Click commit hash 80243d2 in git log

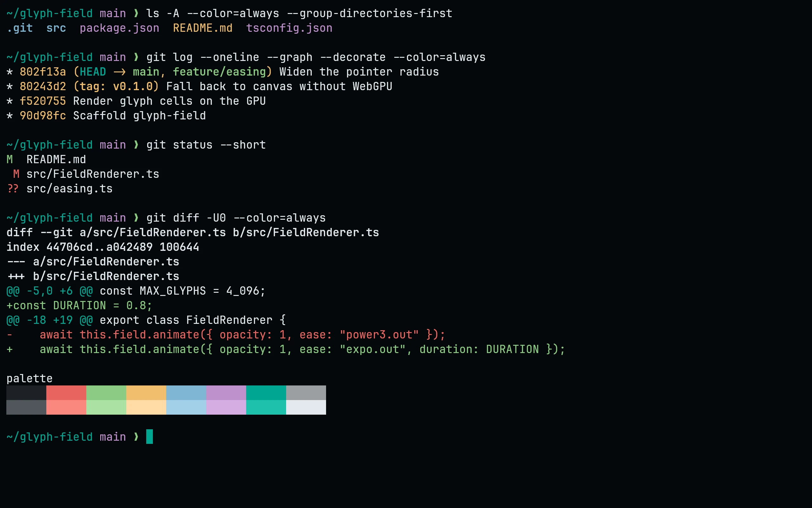point(43,86)
